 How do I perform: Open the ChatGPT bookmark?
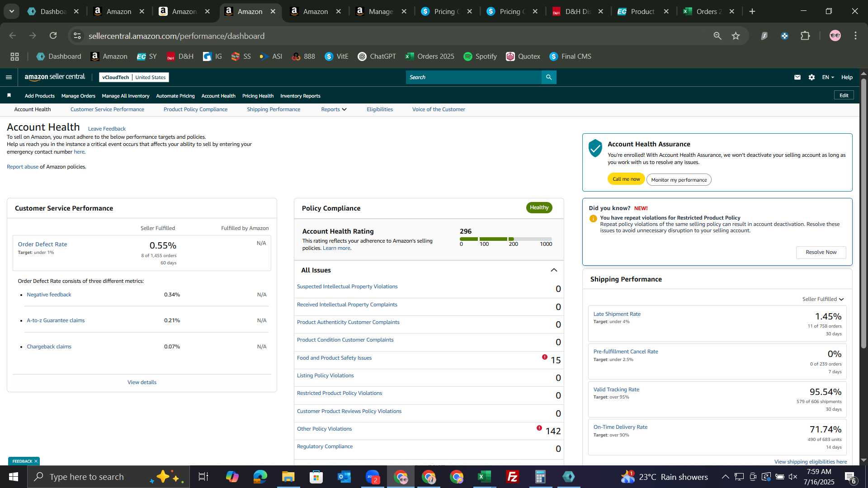377,56
